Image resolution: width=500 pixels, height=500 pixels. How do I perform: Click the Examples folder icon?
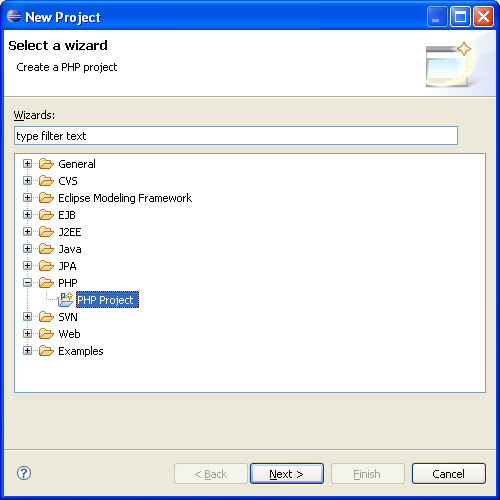46,351
